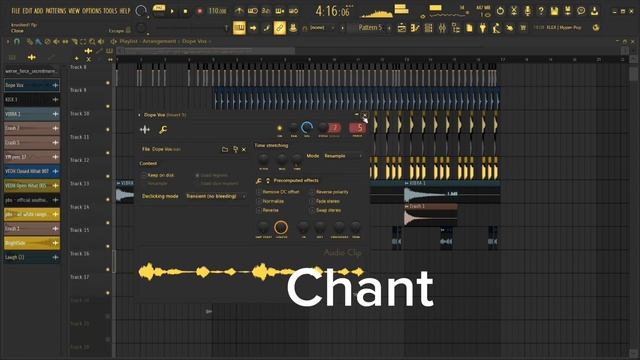Click the save project icon
640x360 pixels.
(554, 11)
